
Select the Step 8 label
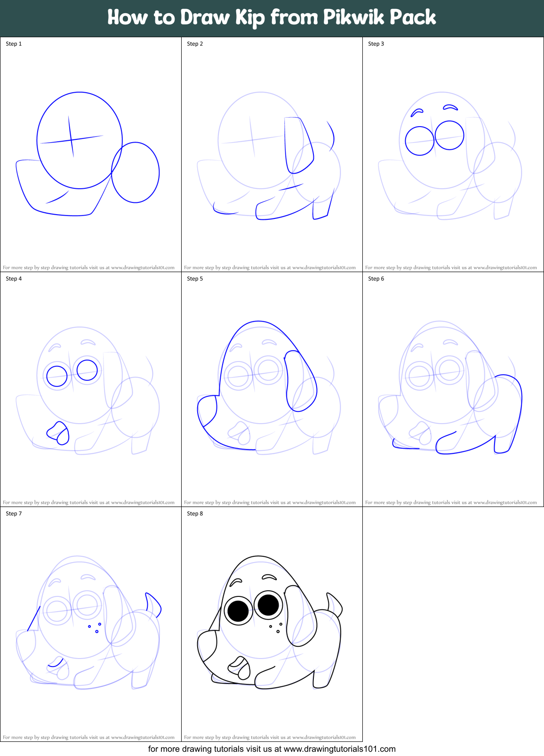[x=195, y=514]
